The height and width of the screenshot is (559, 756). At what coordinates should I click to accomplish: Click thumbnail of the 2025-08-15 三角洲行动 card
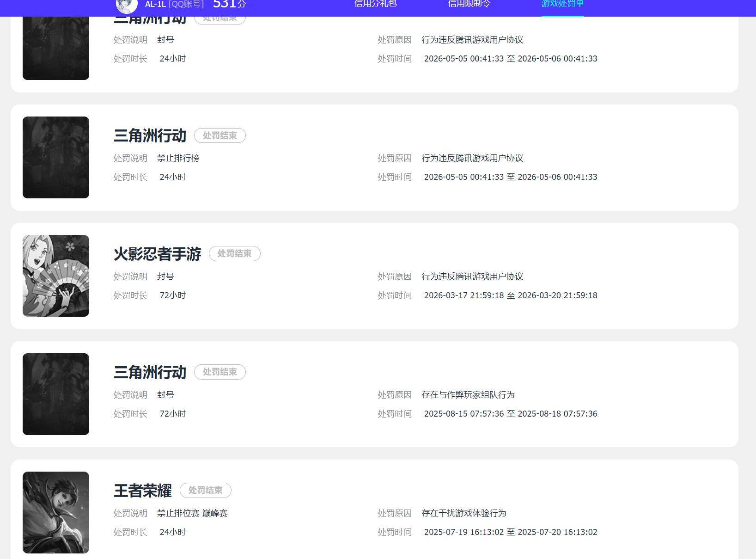point(56,394)
